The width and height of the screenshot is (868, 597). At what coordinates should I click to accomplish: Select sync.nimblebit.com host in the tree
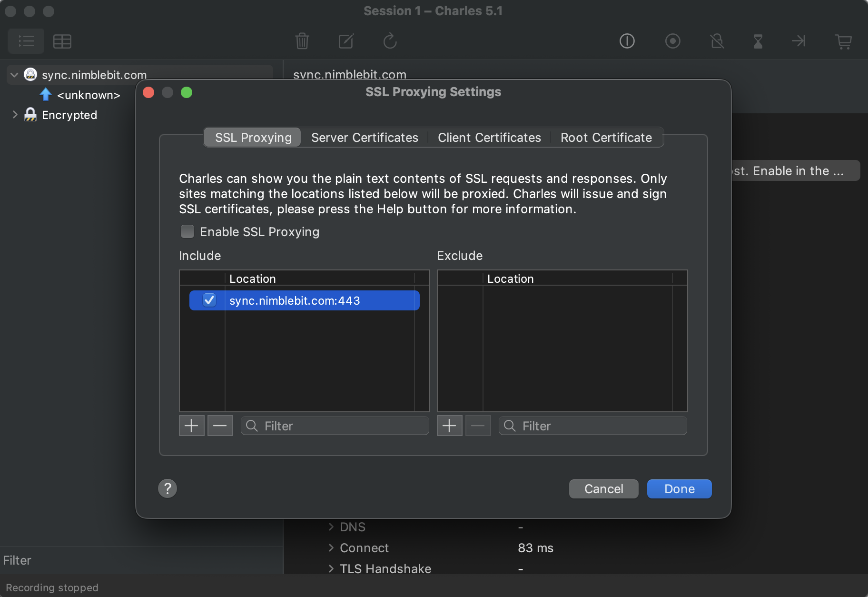(94, 75)
